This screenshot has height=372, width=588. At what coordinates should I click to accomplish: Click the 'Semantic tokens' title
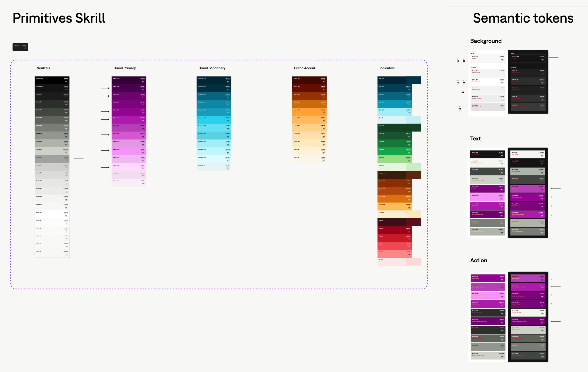pyautogui.click(x=523, y=18)
